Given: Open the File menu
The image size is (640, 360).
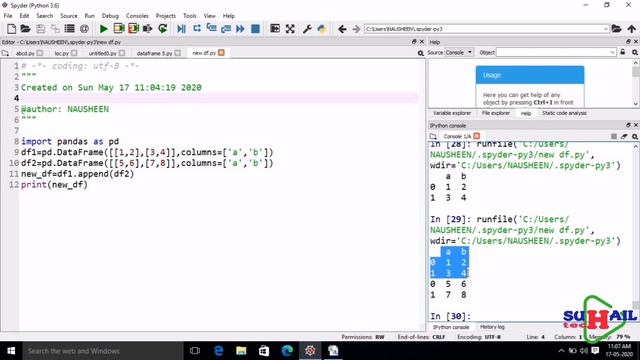Looking at the screenshot, I should coord(8,16).
